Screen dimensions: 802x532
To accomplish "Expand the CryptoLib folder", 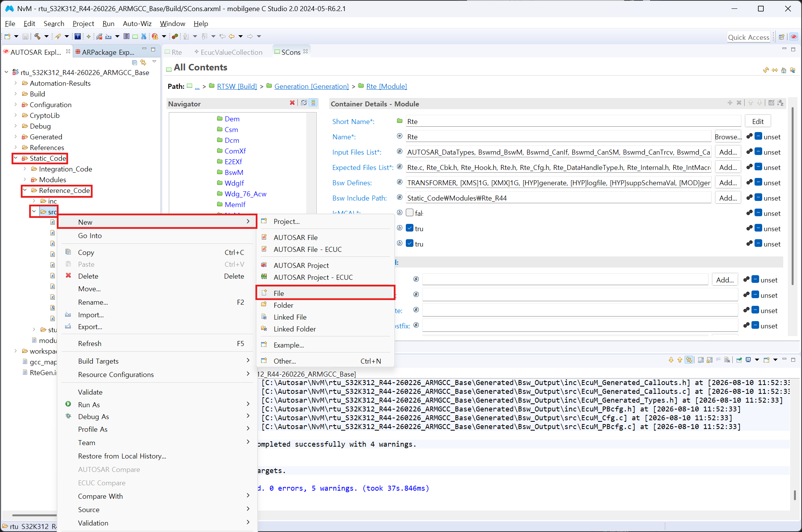I will (16, 115).
